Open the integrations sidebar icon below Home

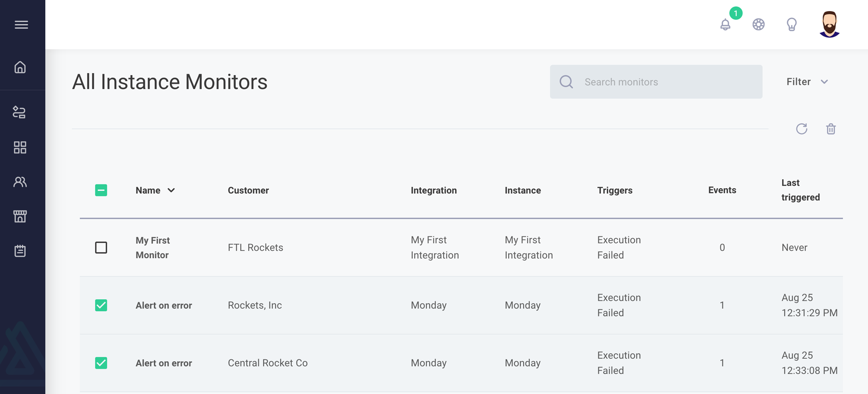pyautogui.click(x=19, y=112)
